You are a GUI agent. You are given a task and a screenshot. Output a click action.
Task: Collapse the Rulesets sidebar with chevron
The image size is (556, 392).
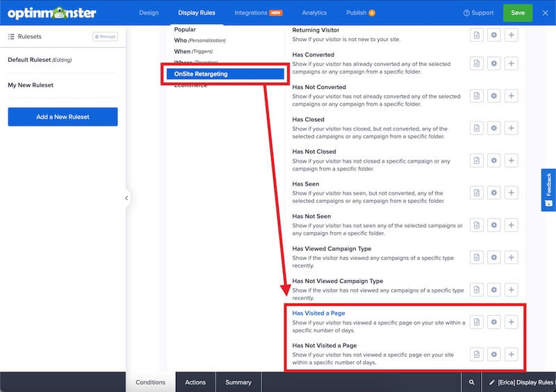(126, 198)
